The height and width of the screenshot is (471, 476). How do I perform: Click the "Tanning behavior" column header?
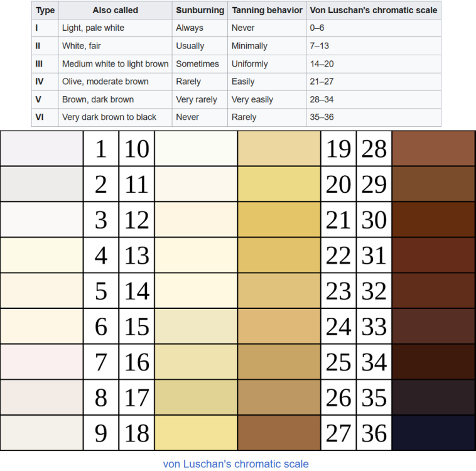point(267,10)
